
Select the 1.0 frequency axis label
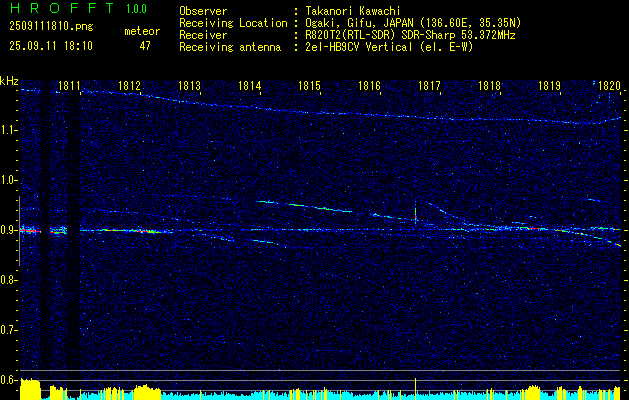click(x=9, y=180)
